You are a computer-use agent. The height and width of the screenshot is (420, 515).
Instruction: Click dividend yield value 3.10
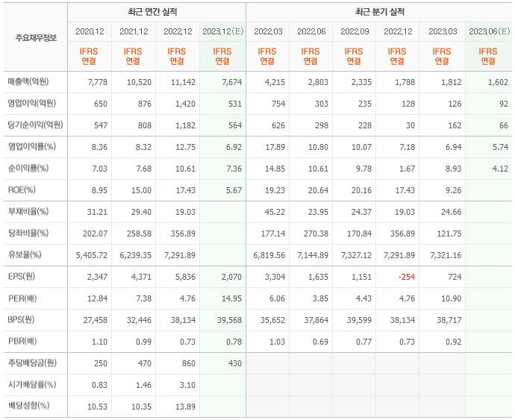pyautogui.click(x=187, y=385)
